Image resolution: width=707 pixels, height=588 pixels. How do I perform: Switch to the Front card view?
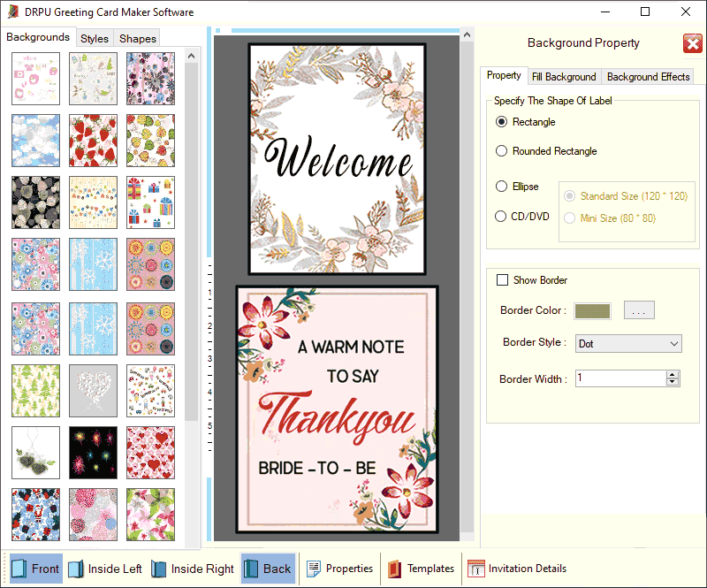click(x=35, y=569)
